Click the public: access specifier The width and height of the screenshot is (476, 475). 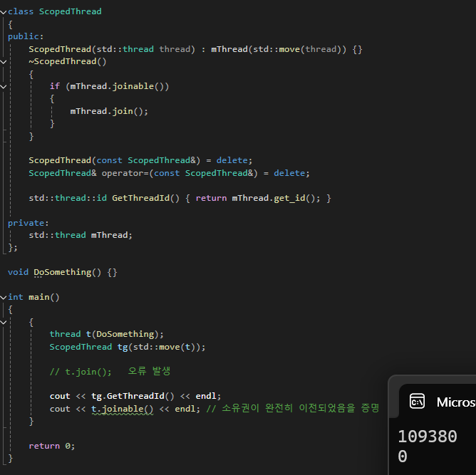click(x=26, y=36)
